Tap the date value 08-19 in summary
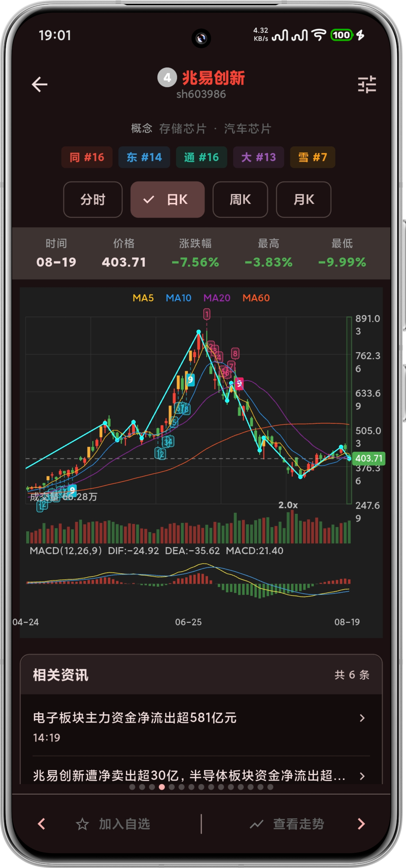406x868 pixels. [x=56, y=262]
